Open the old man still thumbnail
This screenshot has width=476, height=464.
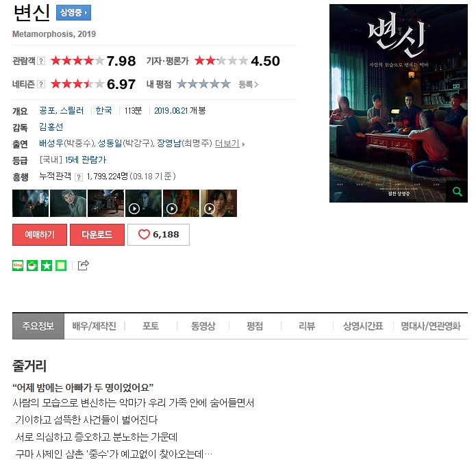[68, 203]
